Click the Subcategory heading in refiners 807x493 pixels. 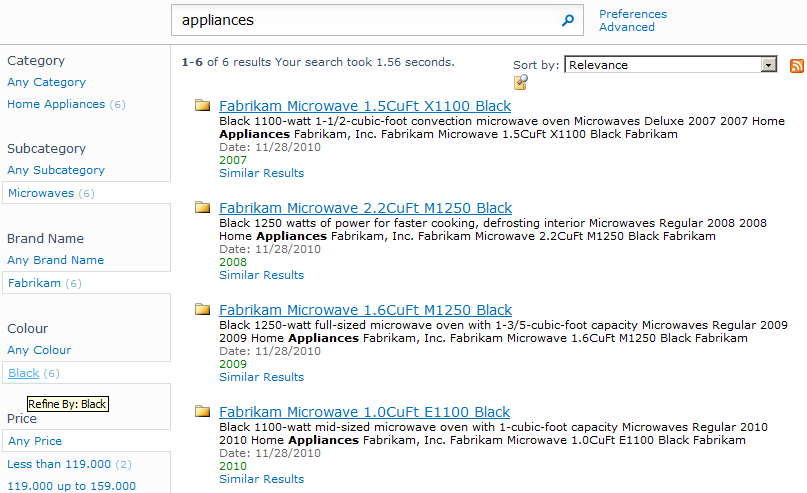[46, 149]
